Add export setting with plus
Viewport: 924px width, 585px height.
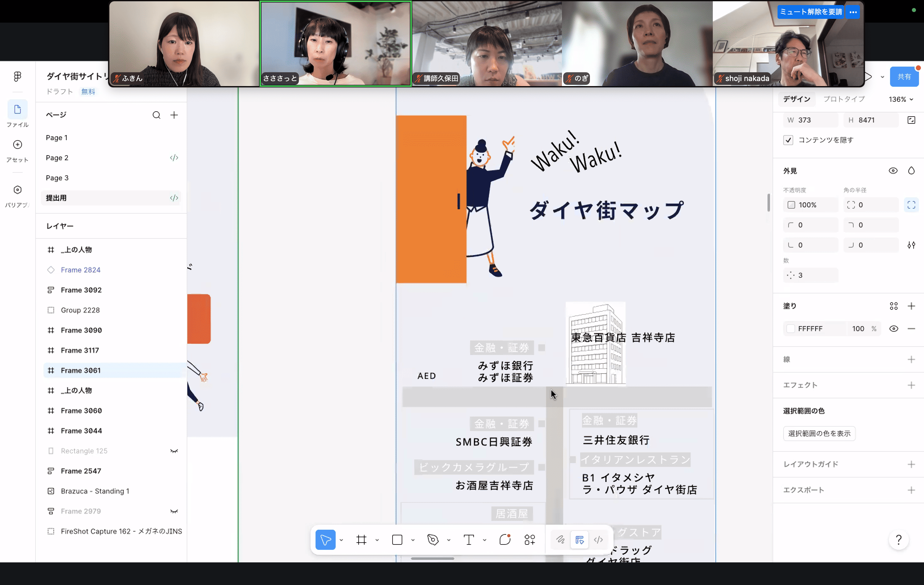[911, 490]
